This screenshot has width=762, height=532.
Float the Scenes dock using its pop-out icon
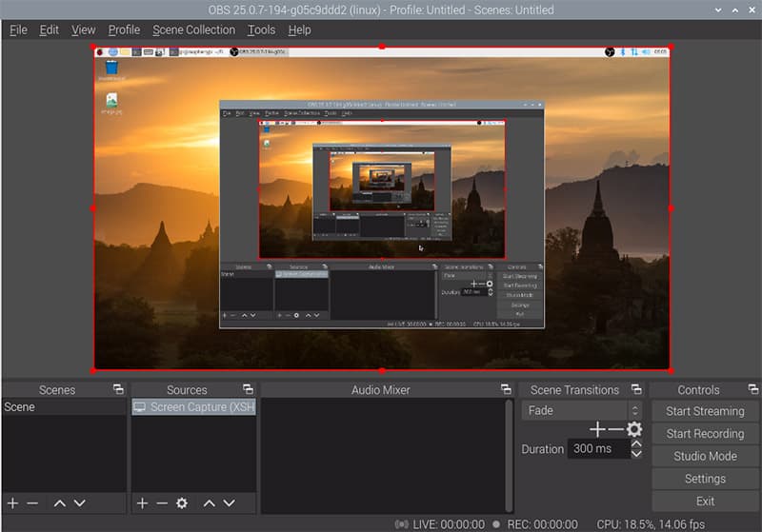click(x=118, y=389)
